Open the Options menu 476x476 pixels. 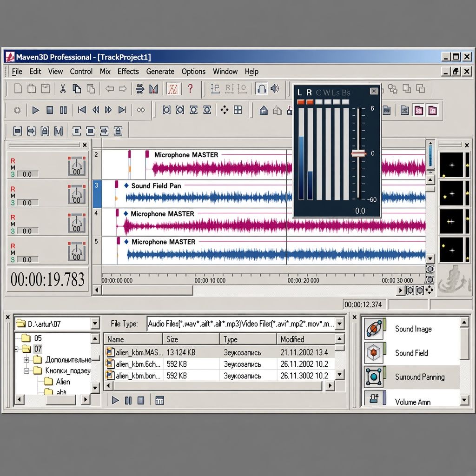(x=193, y=72)
